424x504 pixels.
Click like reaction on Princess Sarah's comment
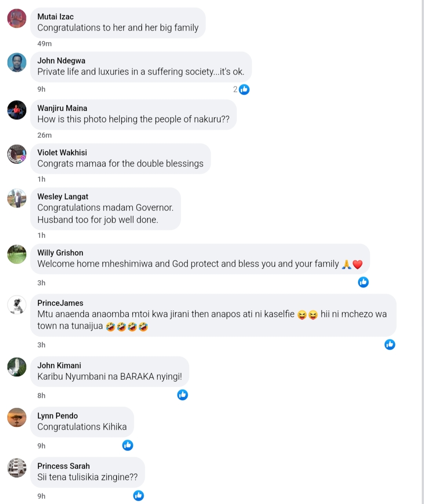(138, 495)
